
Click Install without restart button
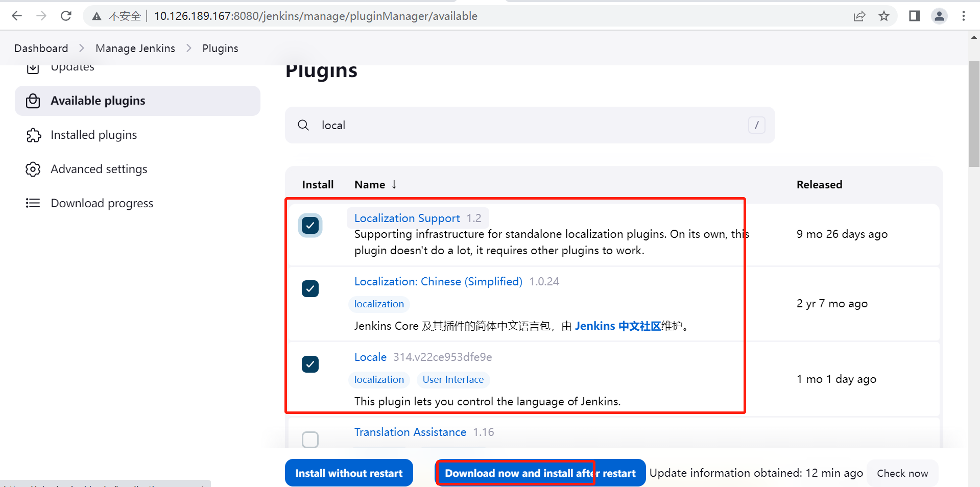click(349, 473)
